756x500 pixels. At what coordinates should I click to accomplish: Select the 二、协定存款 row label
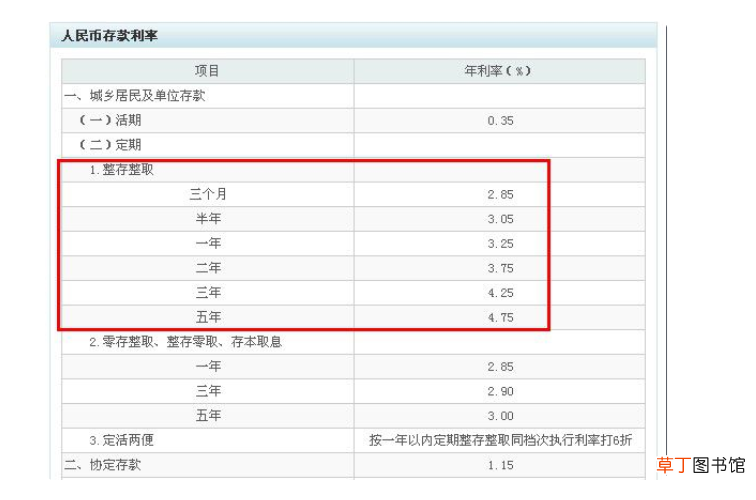[x=103, y=465]
